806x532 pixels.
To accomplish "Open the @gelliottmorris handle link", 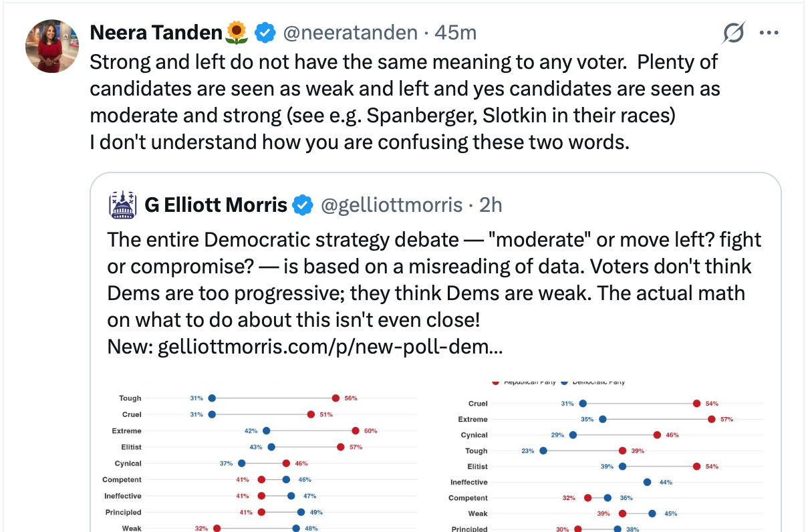I will pos(392,205).
